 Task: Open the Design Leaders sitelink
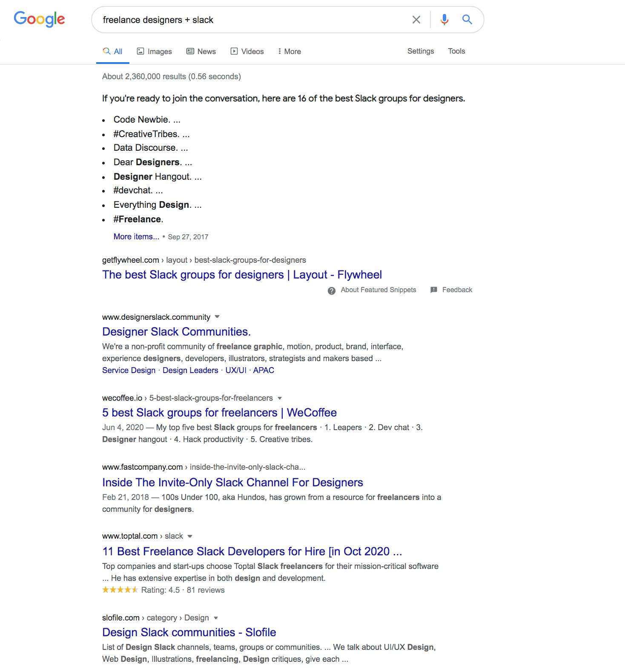click(190, 370)
